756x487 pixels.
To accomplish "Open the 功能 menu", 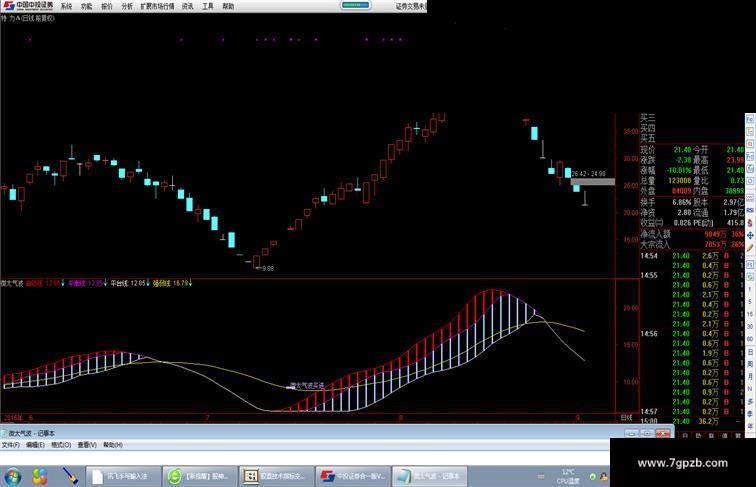I will pyautogui.click(x=86, y=6).
